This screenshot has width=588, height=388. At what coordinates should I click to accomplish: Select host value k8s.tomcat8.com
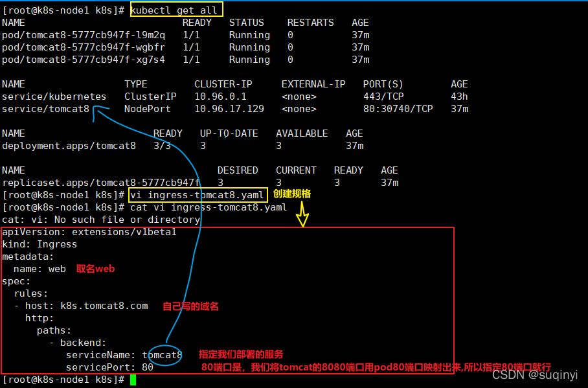point(104,306)
